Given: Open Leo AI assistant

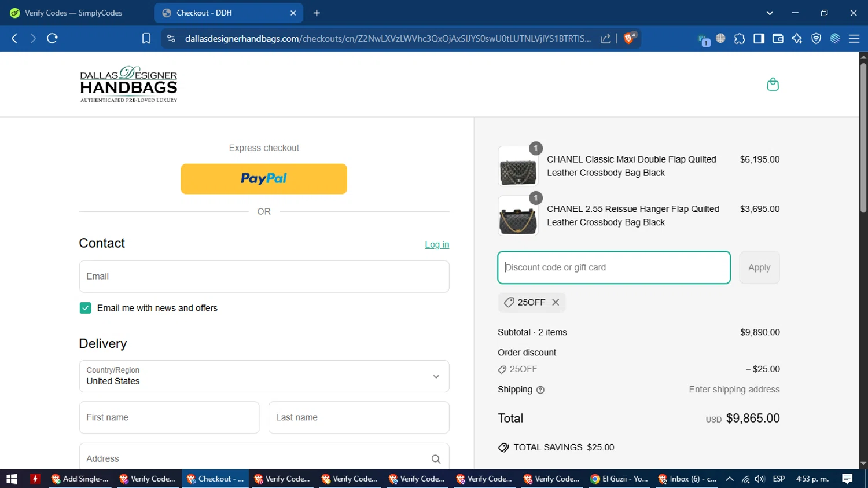Looking at the screenshot, I should pos(797,38).
